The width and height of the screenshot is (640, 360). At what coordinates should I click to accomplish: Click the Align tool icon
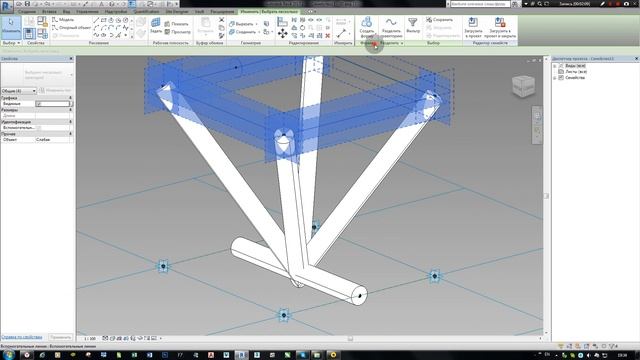pos(282,22)
